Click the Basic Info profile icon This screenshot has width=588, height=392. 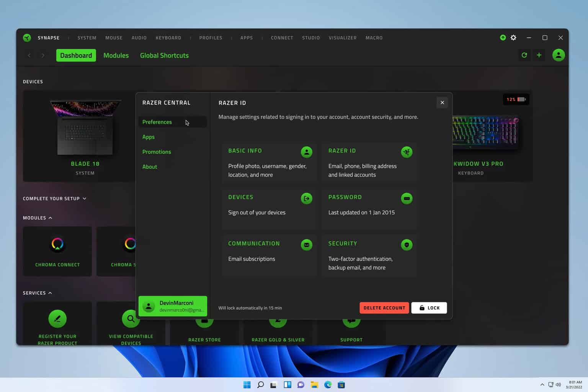tap(306, 152)
